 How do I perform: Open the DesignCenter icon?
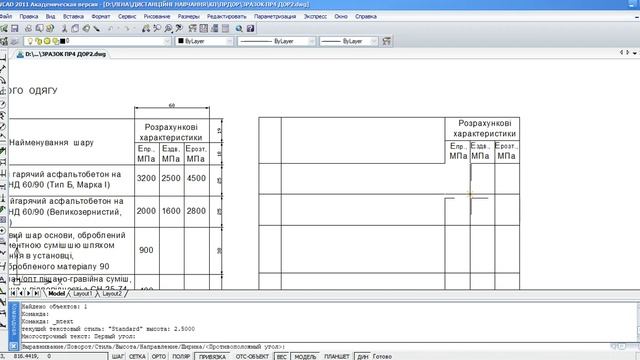click(204, 29)
